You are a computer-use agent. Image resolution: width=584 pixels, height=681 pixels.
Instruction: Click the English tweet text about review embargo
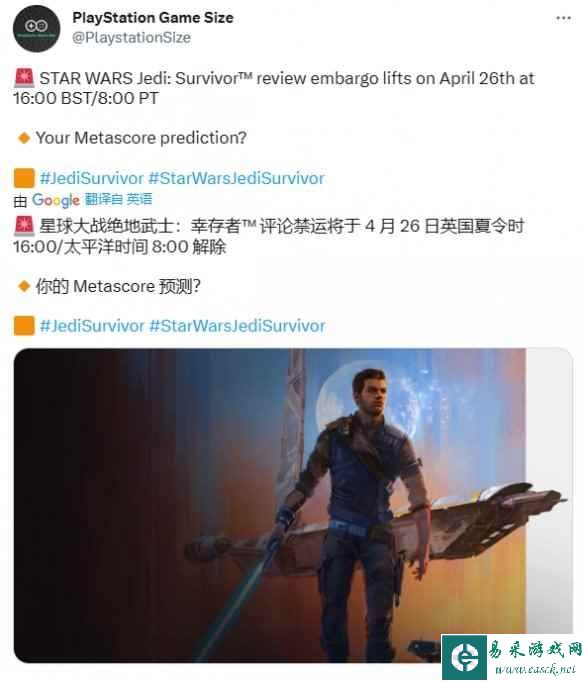pyautogui.click(x=274, y=88)
